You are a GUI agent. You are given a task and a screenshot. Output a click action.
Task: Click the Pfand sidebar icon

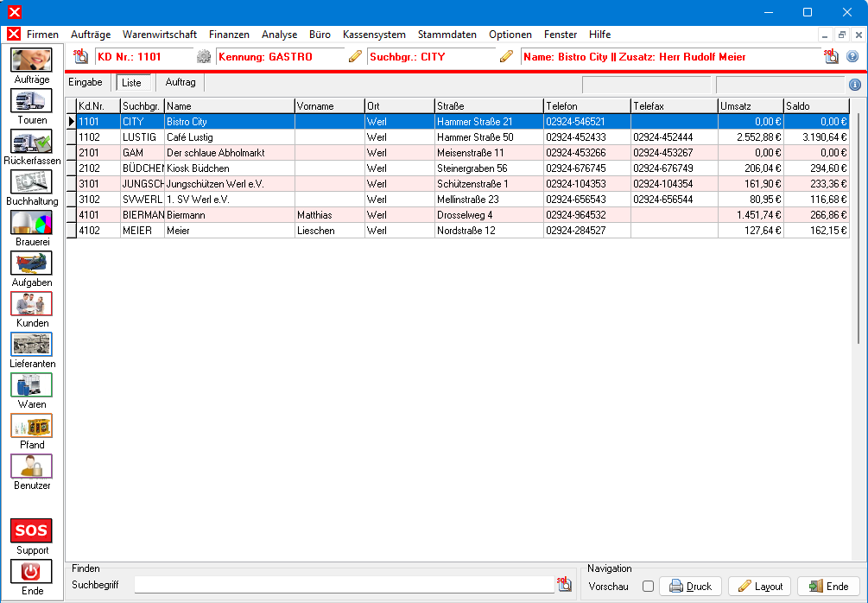click(31, 426)
